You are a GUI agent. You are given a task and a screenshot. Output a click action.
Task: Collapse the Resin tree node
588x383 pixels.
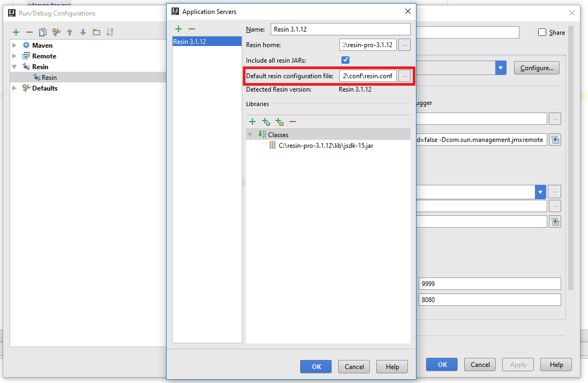pyautogui.click(x=14, y=67)
